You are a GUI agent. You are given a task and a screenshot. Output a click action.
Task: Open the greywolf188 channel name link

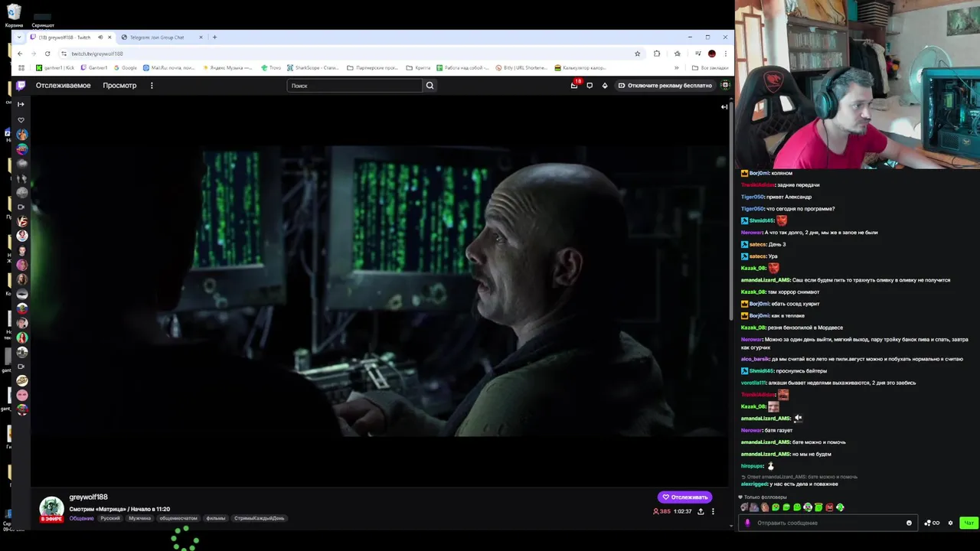click(x=88, y=497)
